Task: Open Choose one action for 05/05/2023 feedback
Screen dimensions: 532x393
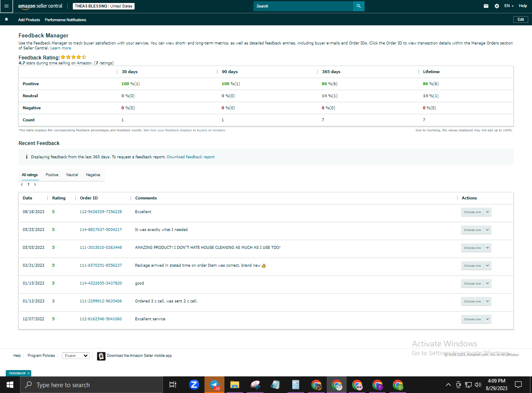Action: click(476, 248)
